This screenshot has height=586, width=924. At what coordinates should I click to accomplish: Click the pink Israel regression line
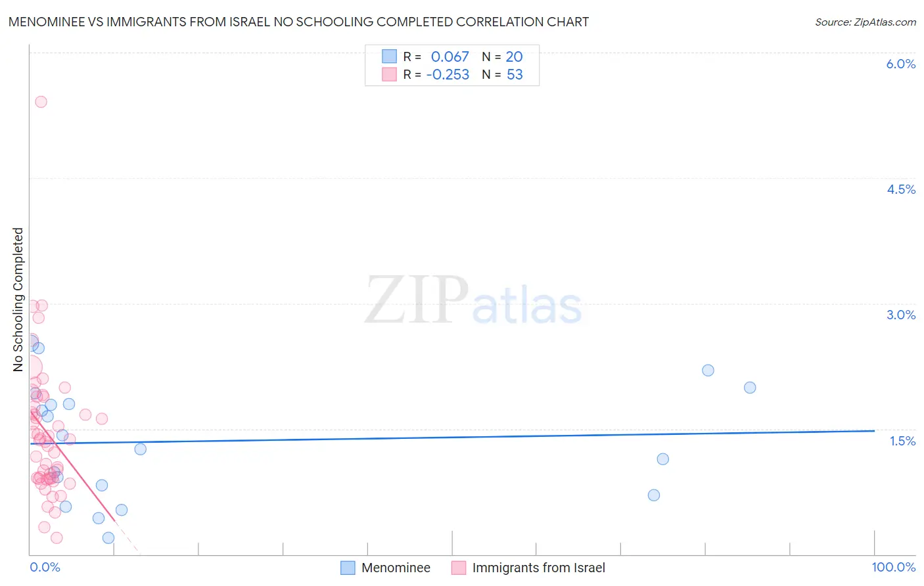72,466
